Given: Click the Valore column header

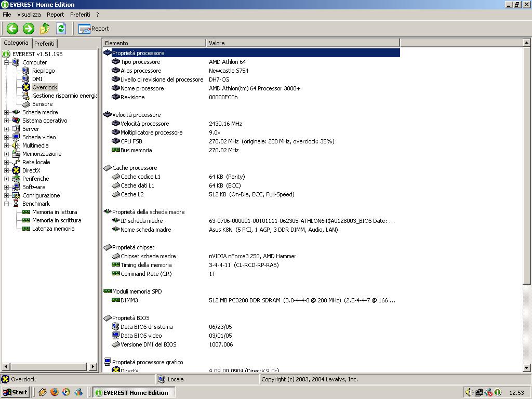Looking at the screenshot, I should (217, 43).
